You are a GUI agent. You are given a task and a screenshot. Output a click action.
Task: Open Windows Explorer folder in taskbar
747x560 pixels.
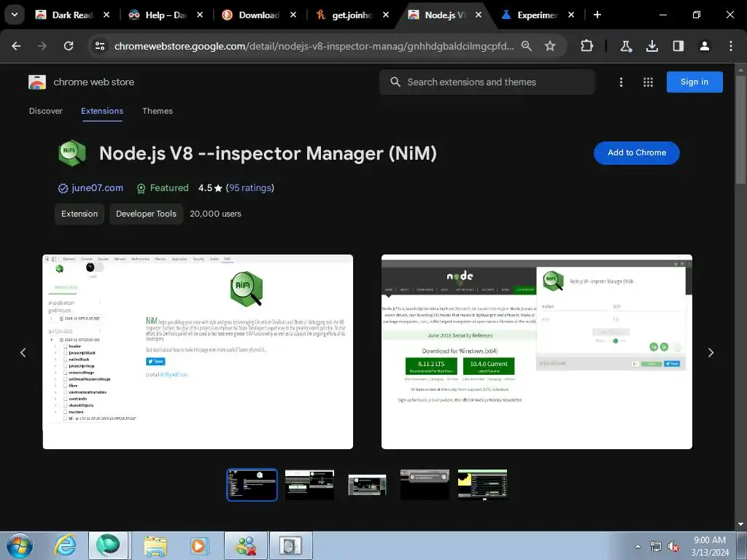[x=155, y=545]
